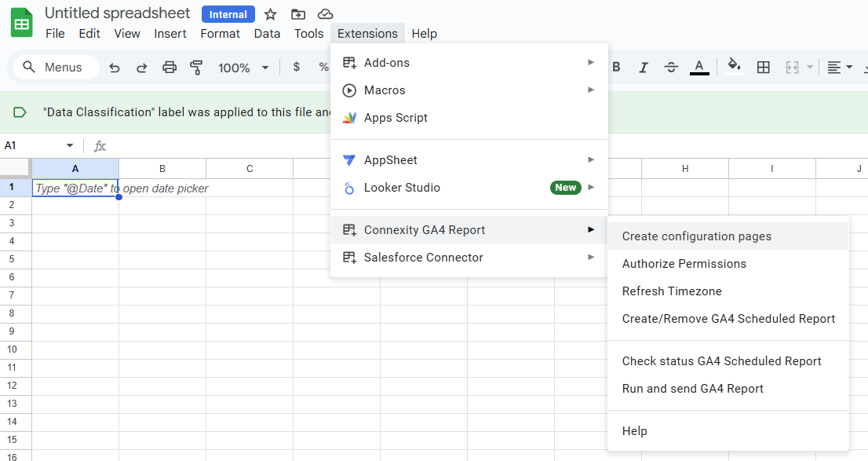
Task: Print the spreadsheet
Action: tap(170, 68)
